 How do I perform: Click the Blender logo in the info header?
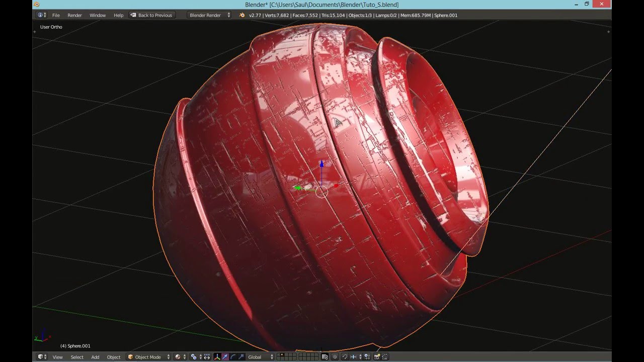pos(242,15)
